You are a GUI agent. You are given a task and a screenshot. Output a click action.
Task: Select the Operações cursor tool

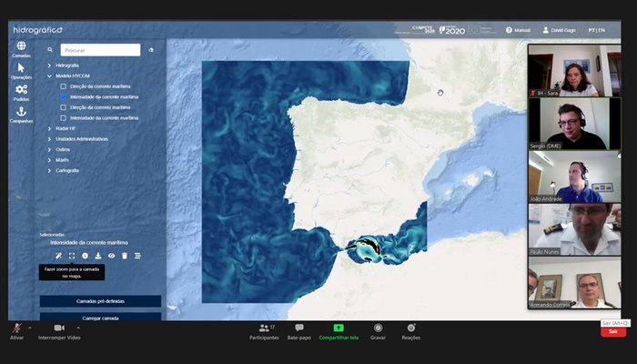tap(21, 69)
